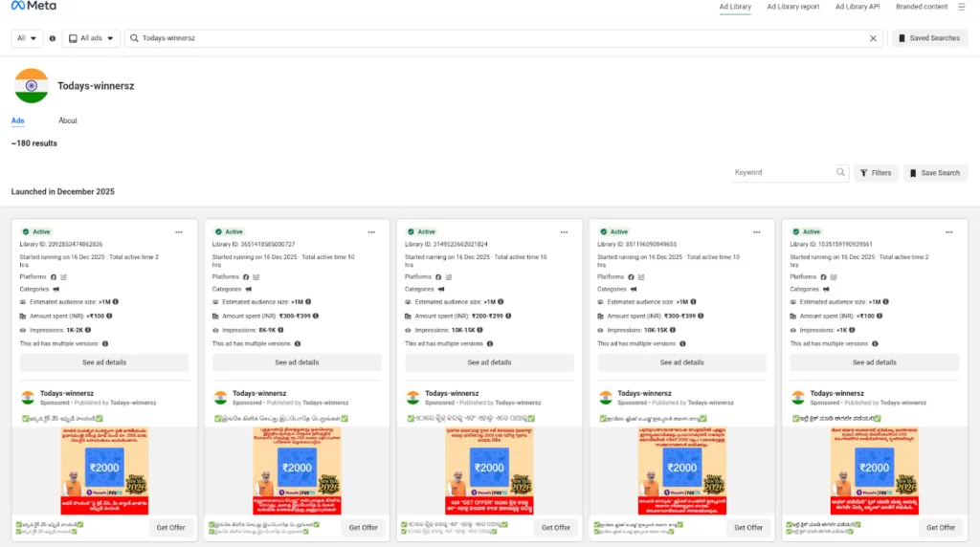The width and height of the screenshot is (980, 547).
Task: Open the three-dot menu on ad 1535159190929561
Action: 949,231
